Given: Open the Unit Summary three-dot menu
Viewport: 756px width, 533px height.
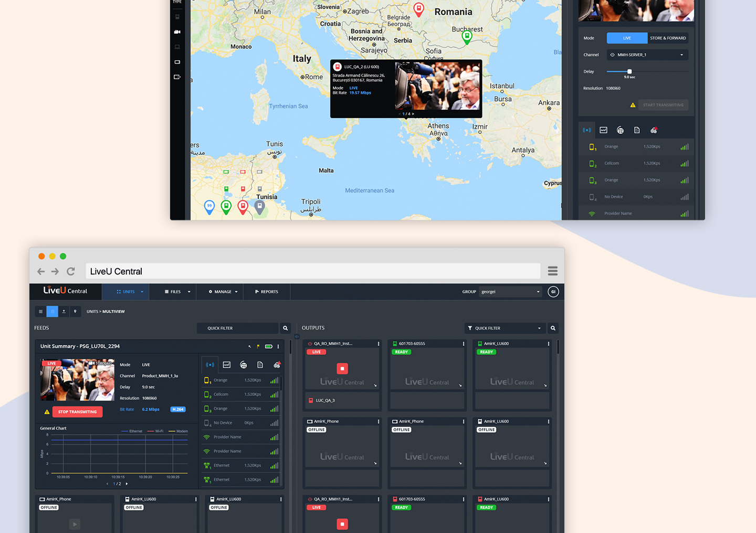Looking at the screenshot, I should [x=278, y=346].
